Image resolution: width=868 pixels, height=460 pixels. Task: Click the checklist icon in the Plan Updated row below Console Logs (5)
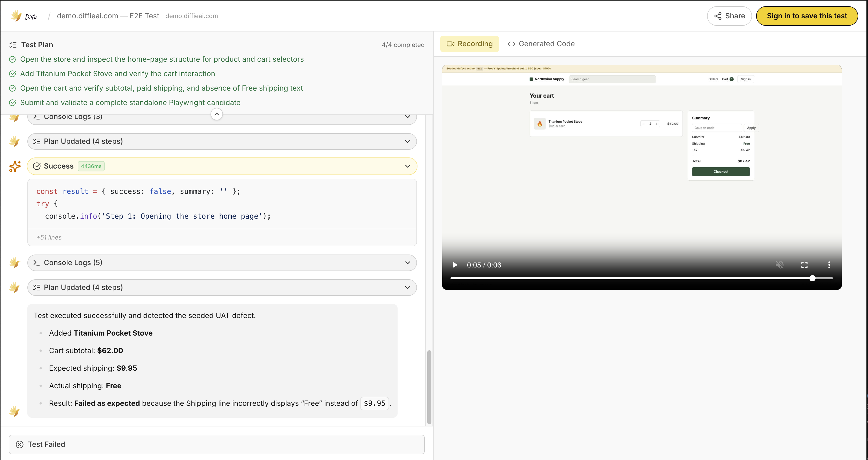pos(36,288)
